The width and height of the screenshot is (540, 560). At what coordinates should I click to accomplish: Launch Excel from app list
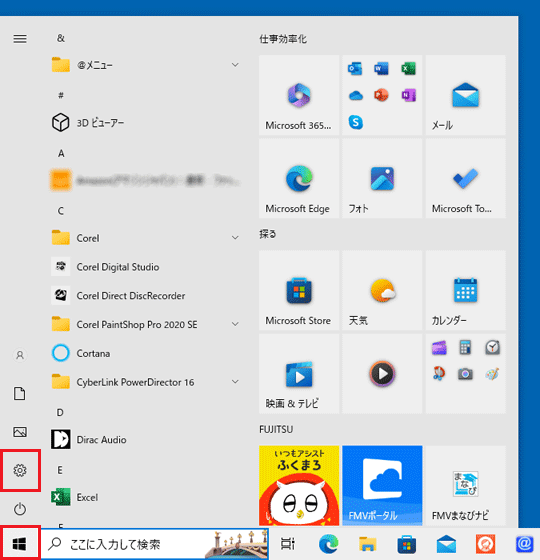pyautogui.click(x=145, y=497)
